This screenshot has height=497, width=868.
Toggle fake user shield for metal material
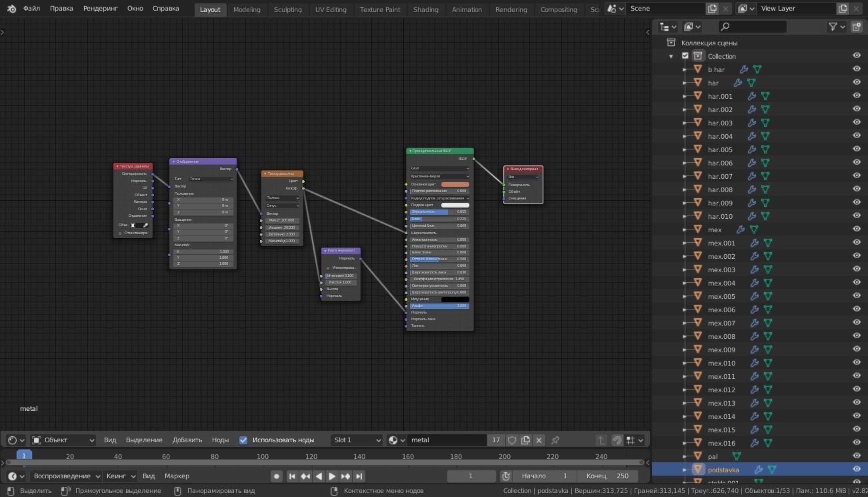tap(512, 440)
